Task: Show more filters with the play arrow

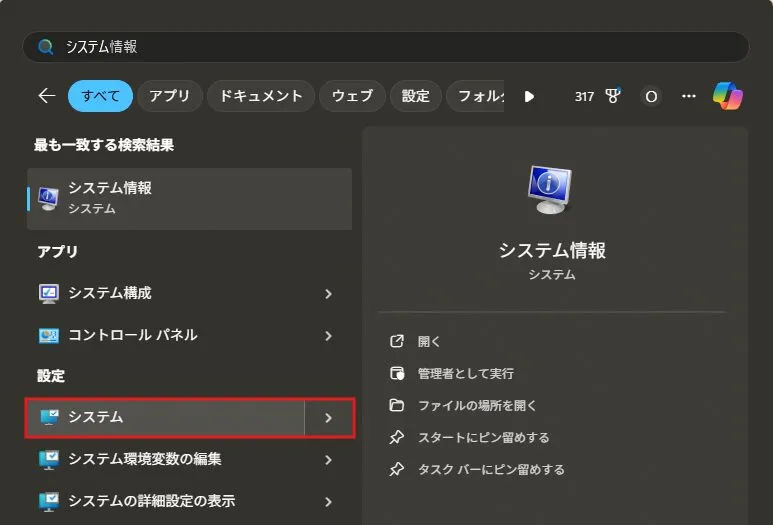Action: pos(529,96)
